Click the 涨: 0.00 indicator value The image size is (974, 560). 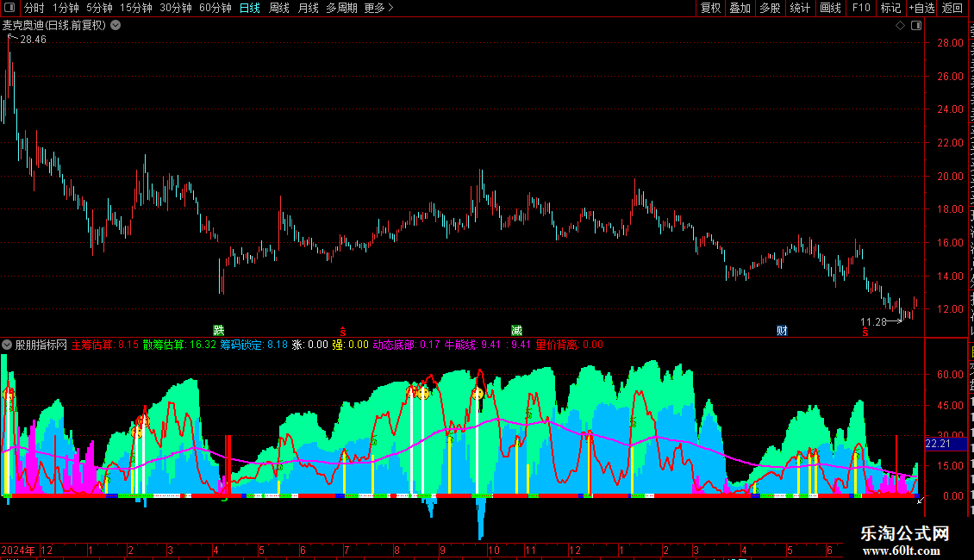point(310,345)
